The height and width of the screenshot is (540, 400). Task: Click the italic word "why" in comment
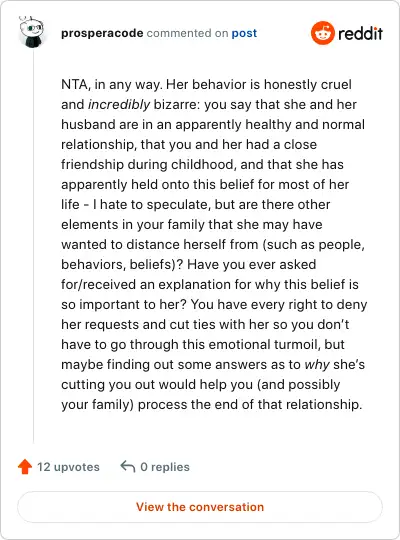tap(317, 365)
